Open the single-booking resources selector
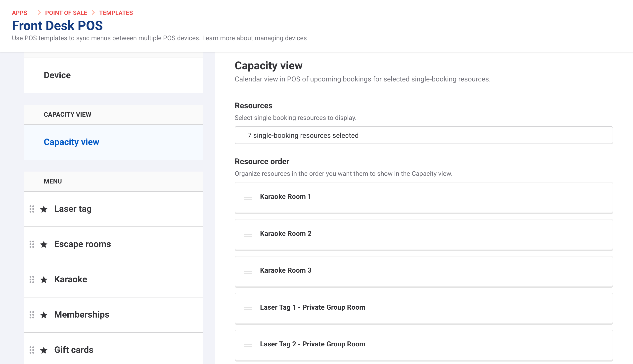Screen dimensions: 633x364 tap(423, 135)
